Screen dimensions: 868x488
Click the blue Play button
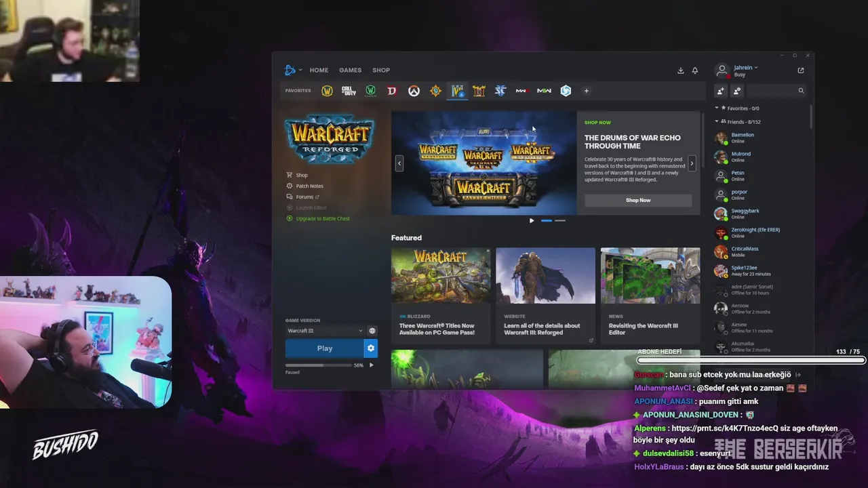[x=324, y=348]
